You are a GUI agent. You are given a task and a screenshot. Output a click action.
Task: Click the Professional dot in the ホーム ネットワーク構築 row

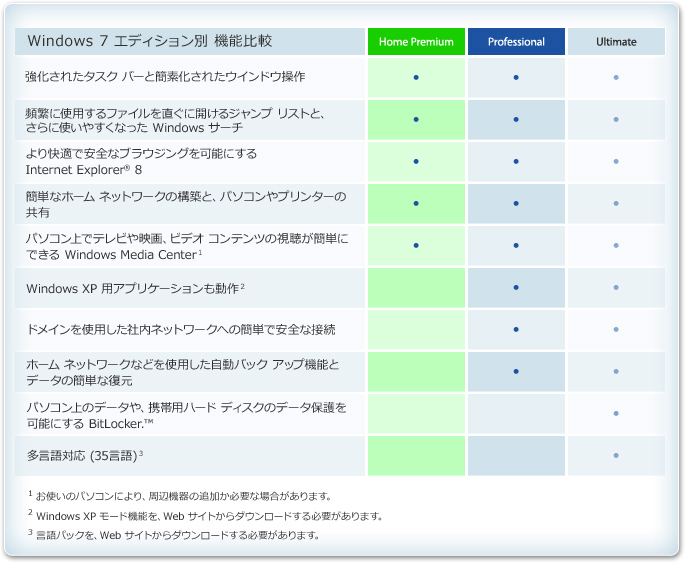coord(516,203)
